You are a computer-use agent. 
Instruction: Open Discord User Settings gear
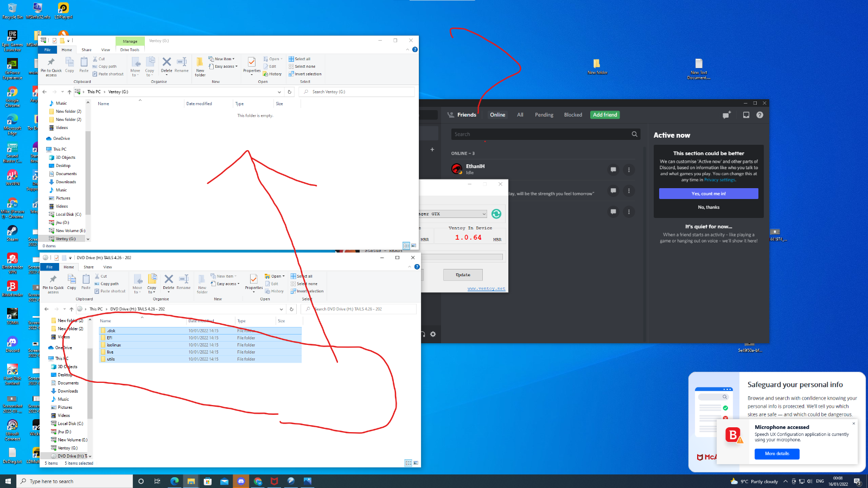point(433,334)
